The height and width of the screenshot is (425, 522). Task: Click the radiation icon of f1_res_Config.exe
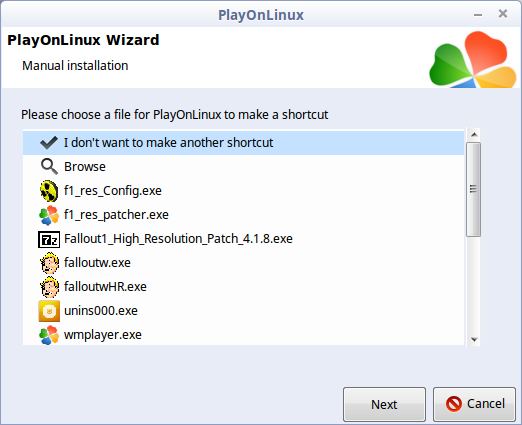pos(49,191)
